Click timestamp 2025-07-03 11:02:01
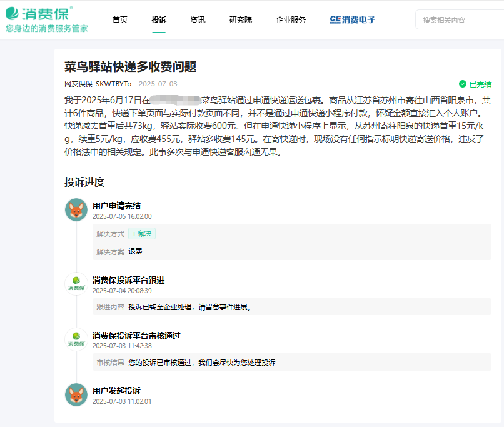This screenshot has width=504, height=427. tap(122, 401)
